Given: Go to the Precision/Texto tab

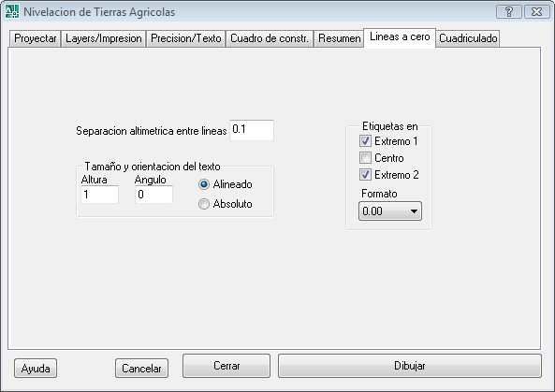Looking at the screenshot, I should [x=186, y=38].
